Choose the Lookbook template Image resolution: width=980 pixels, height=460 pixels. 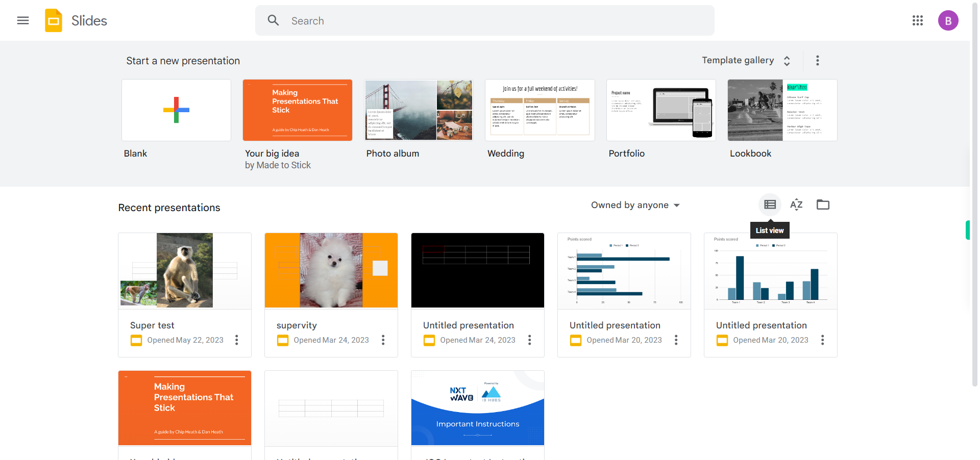[782, 110]
